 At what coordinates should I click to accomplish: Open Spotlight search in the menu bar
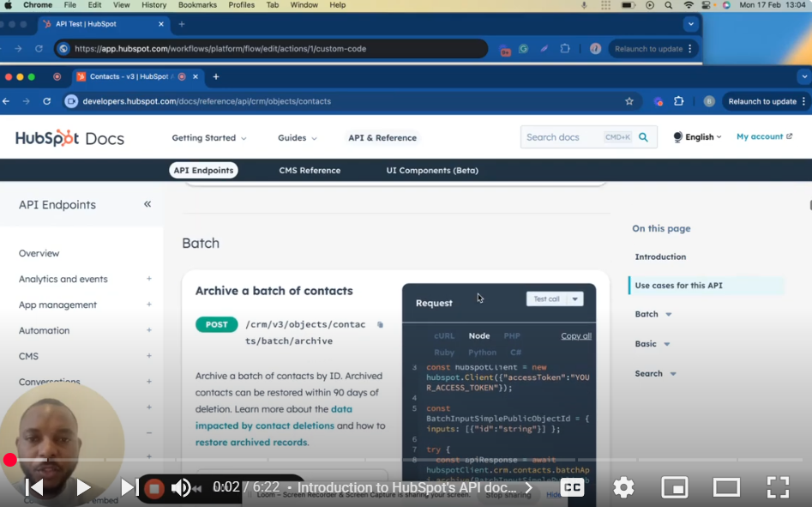669,5
